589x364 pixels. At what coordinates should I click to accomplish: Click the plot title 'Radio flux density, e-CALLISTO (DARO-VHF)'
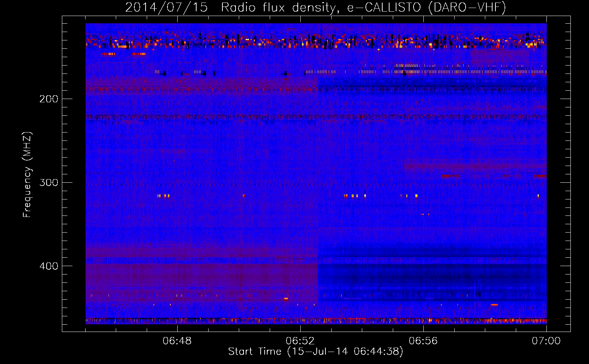pos(364,7)
